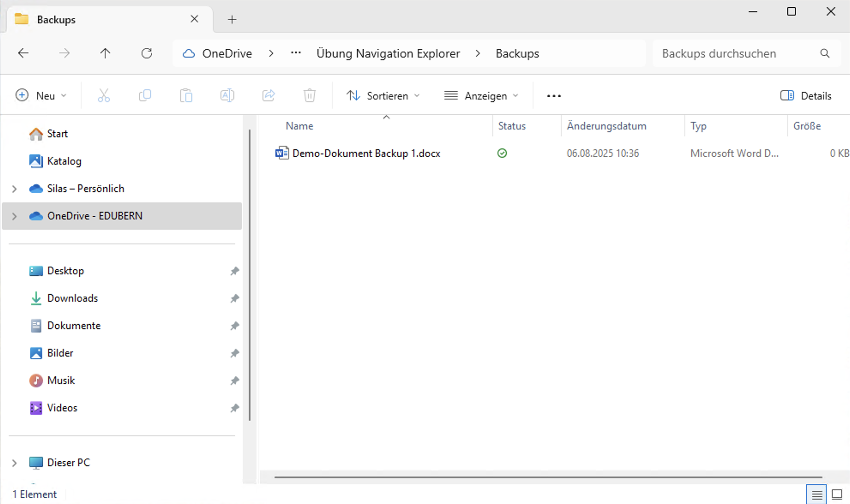Expand the OneDrive - EDUBERN tree node

tap(14, 216)
